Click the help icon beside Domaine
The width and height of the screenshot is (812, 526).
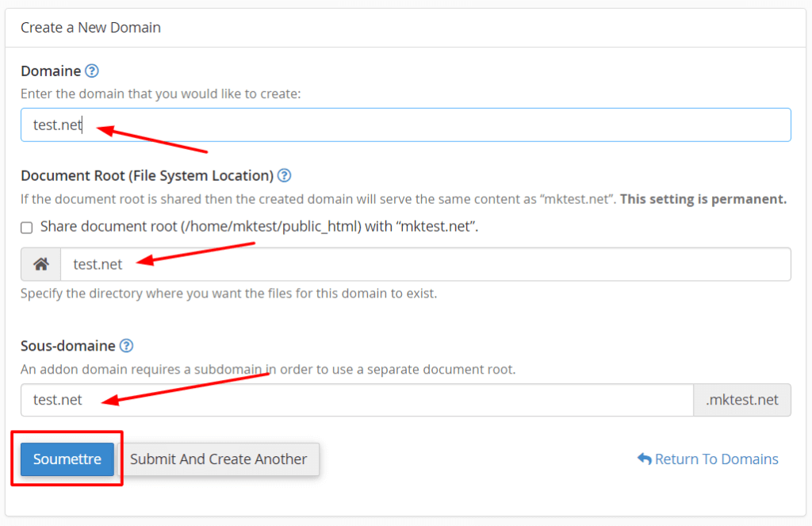pos(92,71)
